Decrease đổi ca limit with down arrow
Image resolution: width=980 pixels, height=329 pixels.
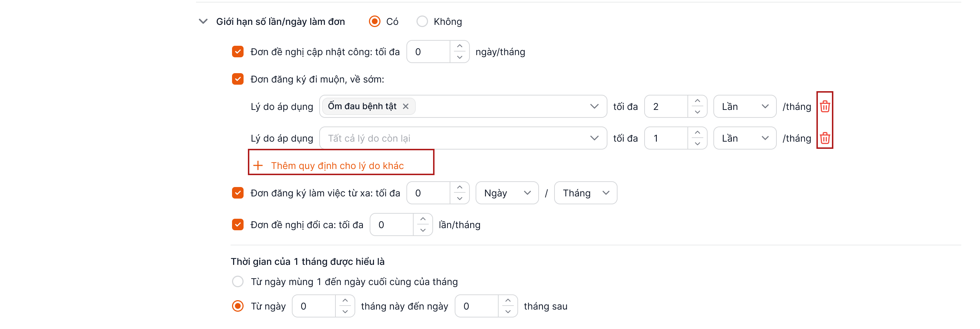click(423, 231)
